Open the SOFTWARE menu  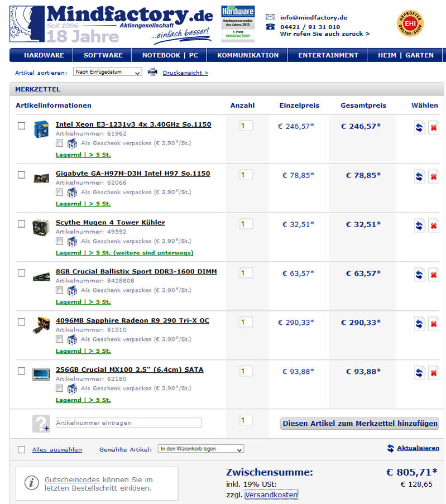click(x=103, y=55)
